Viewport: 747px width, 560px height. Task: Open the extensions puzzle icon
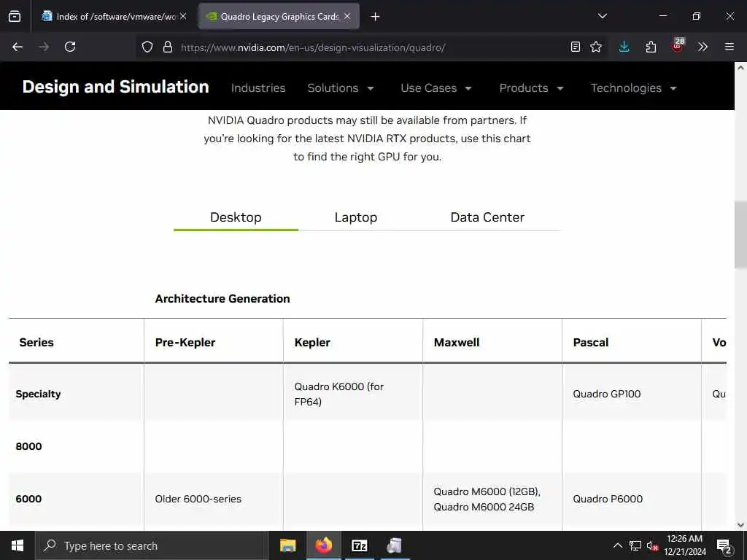[651, 47]
